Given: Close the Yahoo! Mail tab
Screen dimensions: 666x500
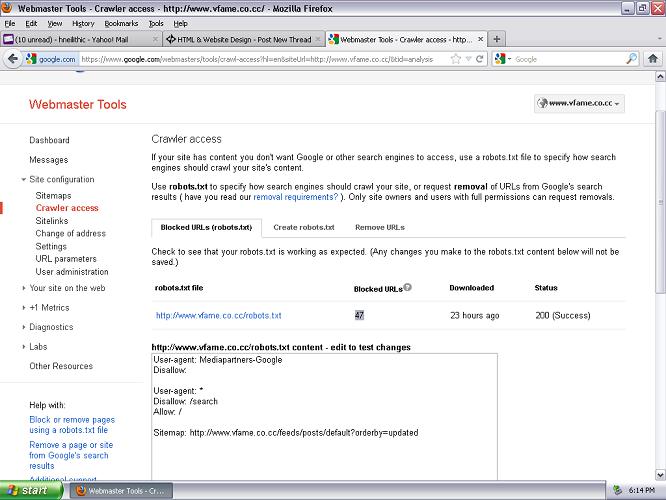Looking at the screenshot, I should (155, 39).
